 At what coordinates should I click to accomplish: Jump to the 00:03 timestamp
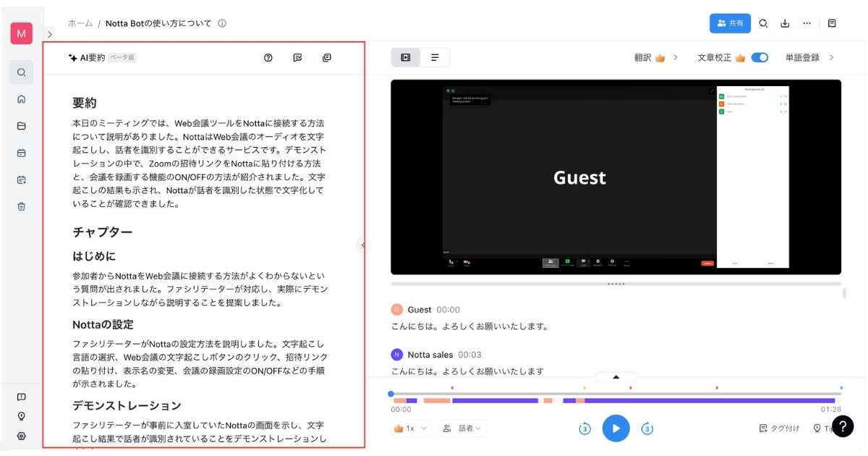(x=469, y=355)
